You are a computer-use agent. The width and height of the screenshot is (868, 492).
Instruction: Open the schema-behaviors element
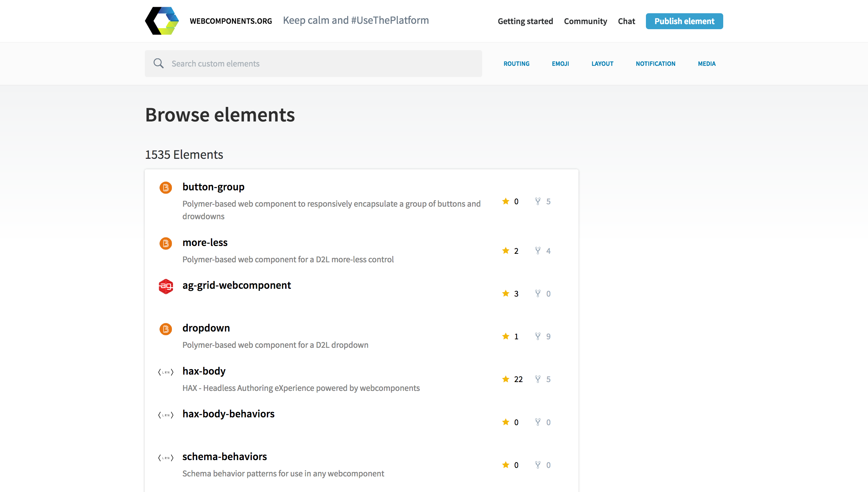click(224, 457)
